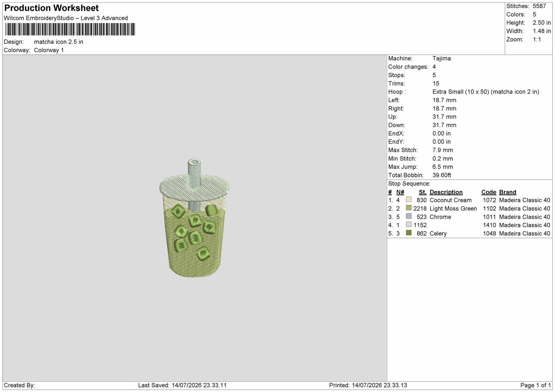Select the 'Colorway 1' value
The width and height of the screenshot is (555, 392).
(x=49, y=50)
